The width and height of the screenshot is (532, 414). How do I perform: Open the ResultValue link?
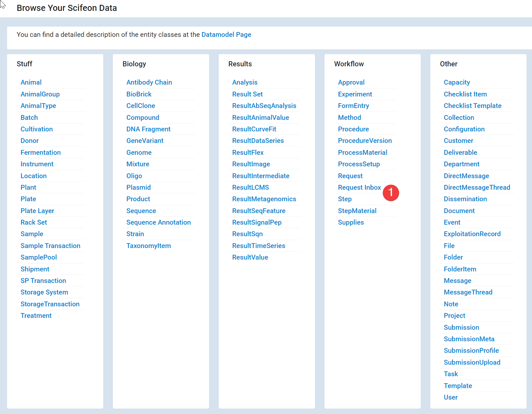click(250, 257)
